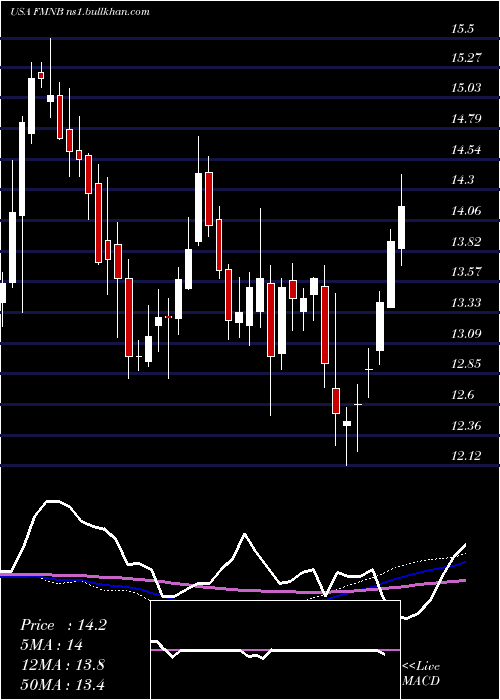The height and width of the screenshot is (700, 500).
Task: Select the 12.85 price axis label
Action: (x=467, y=364)
